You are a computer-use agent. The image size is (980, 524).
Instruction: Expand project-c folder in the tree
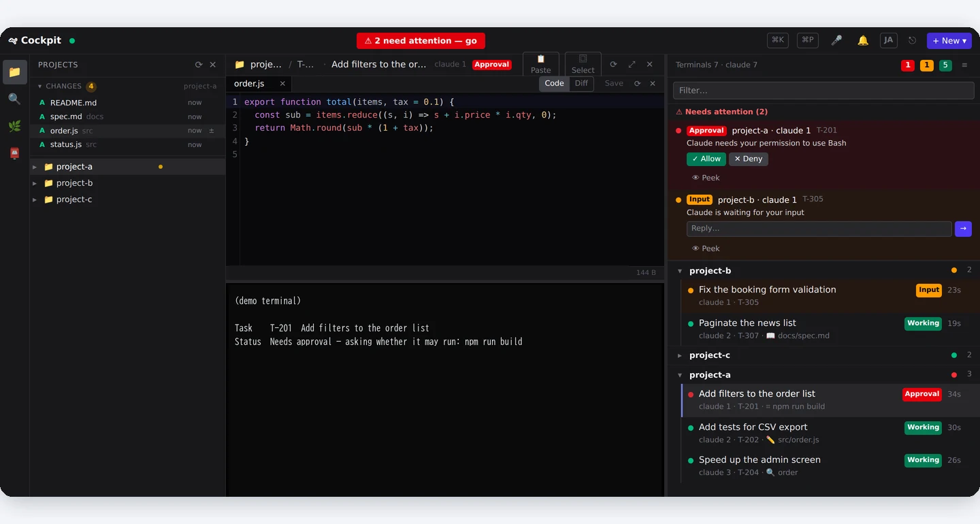point(35,199)
